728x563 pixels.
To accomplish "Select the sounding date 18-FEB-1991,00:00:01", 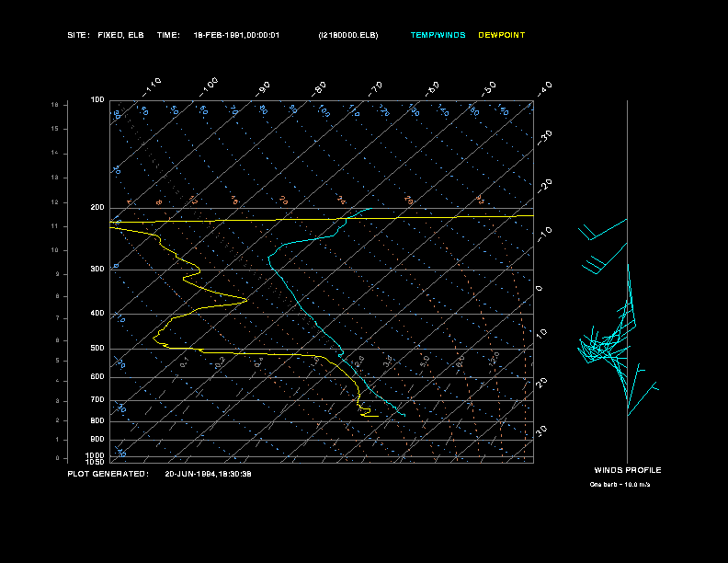I will tap(236, 35).
